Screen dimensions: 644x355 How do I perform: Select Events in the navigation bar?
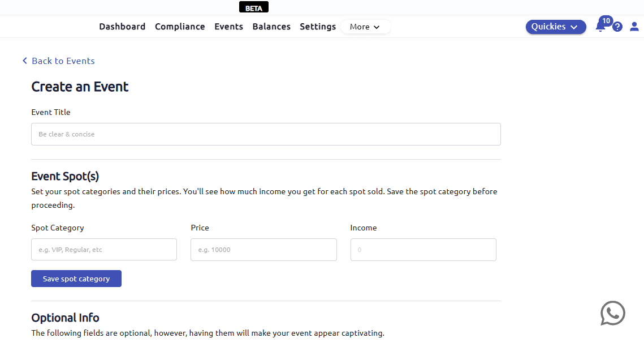[228, 27]
